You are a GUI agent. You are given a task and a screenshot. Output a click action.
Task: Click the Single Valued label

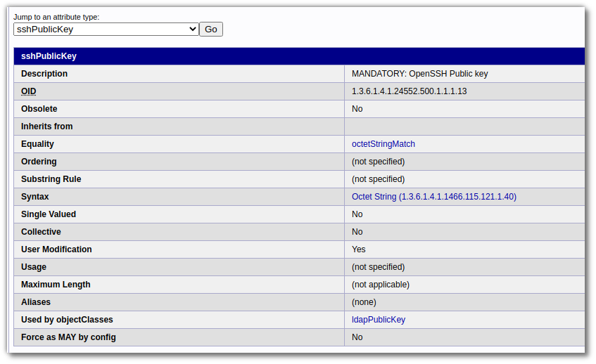49,214
